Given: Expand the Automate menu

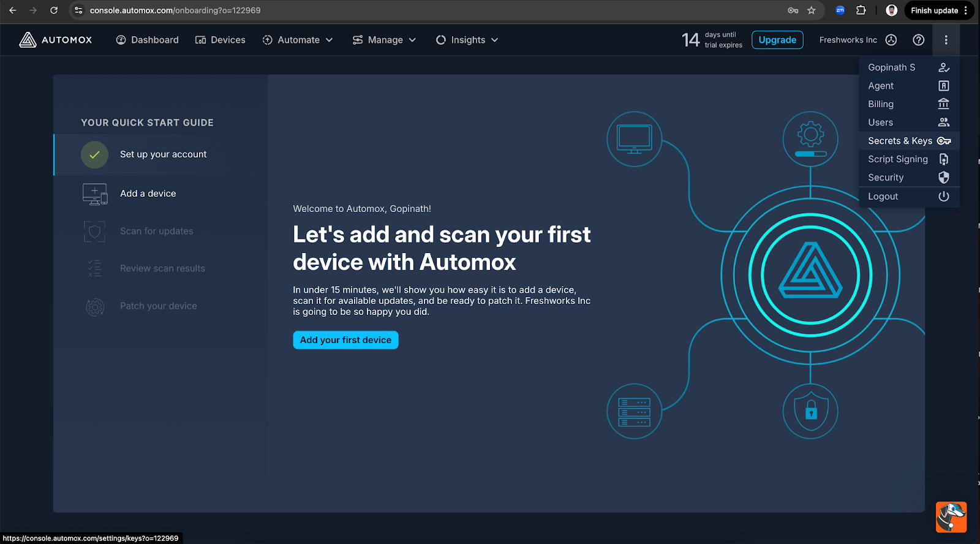Looking at the screenshot, I should [x=298, y=40].
